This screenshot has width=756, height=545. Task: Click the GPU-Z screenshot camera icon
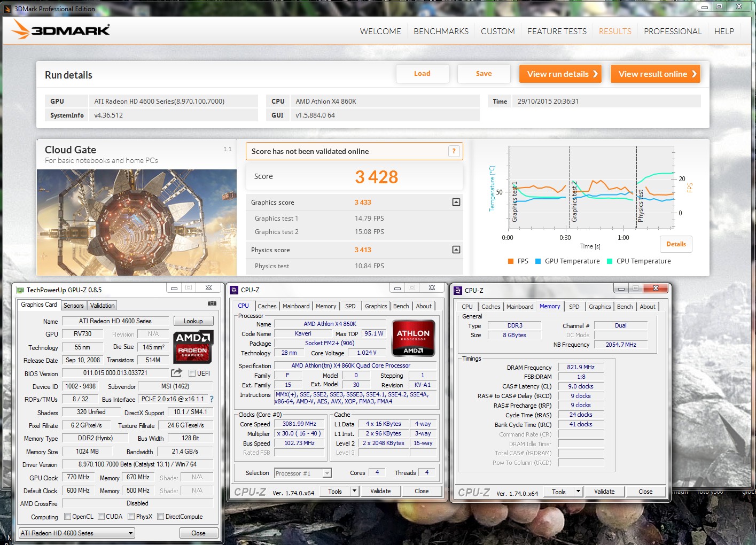(212, 303)
